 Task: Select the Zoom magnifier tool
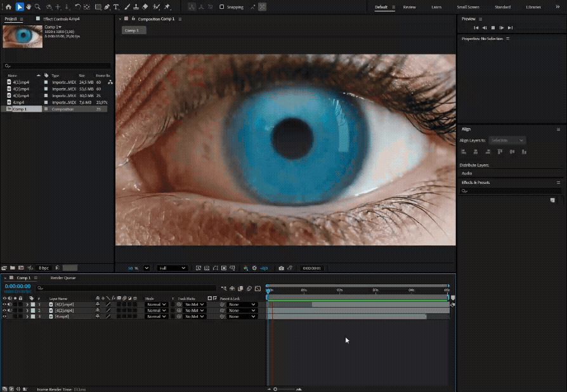(38, 7)
